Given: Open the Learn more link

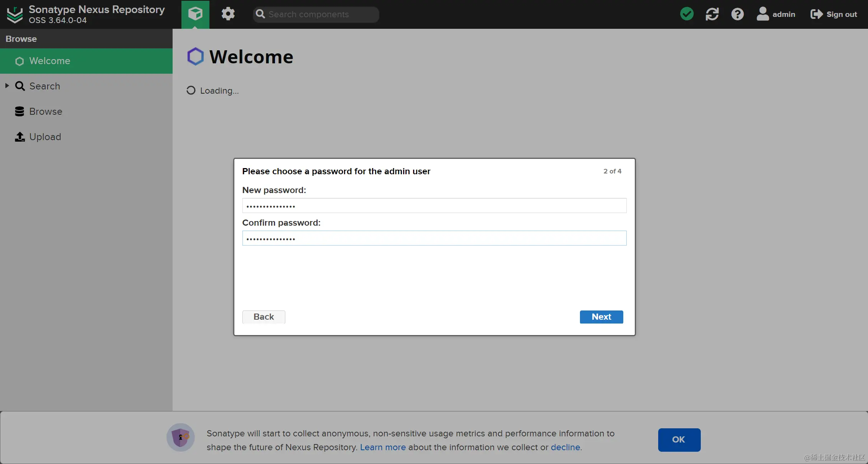Looking at the screenshot, I should point(382,447).
